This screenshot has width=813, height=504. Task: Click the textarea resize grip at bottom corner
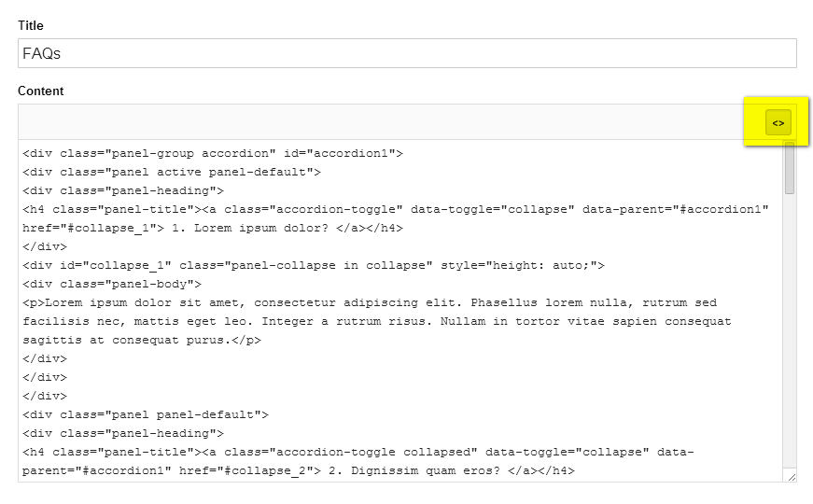(x=792, y=477)
